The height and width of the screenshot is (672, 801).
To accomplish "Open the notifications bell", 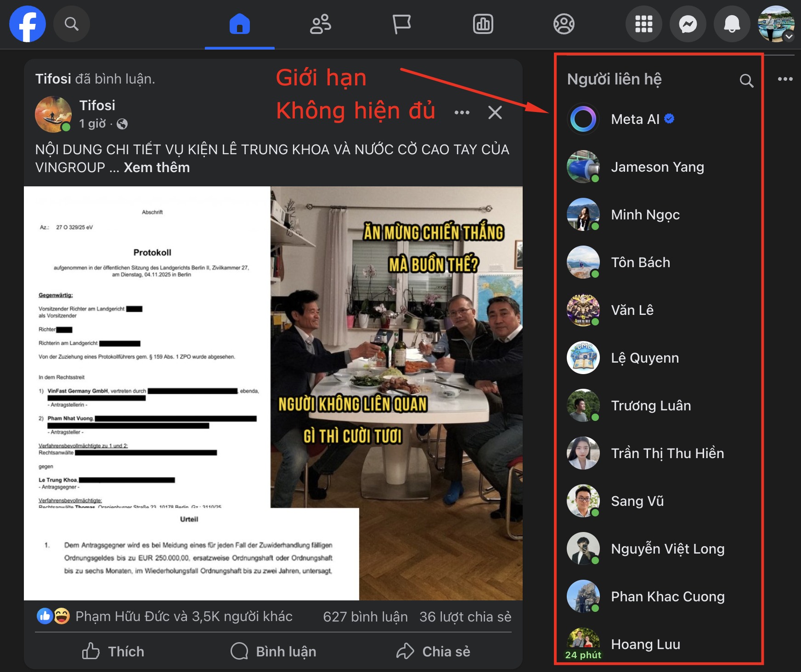I will [732, 24].
